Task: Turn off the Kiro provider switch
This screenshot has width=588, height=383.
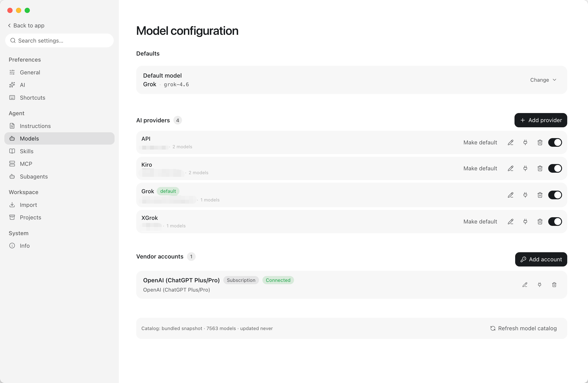Action: pyautogui.click(x=555, y=169)
